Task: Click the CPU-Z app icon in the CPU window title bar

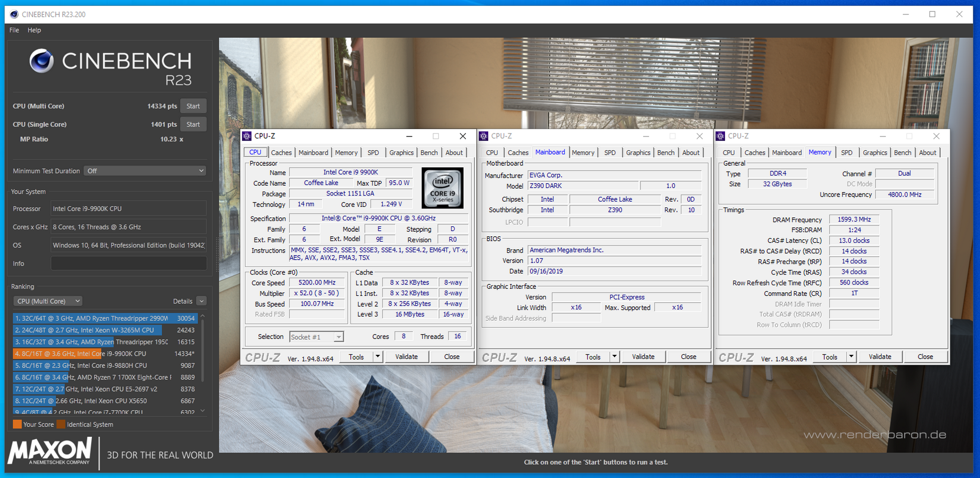Action: coord(247,136)
